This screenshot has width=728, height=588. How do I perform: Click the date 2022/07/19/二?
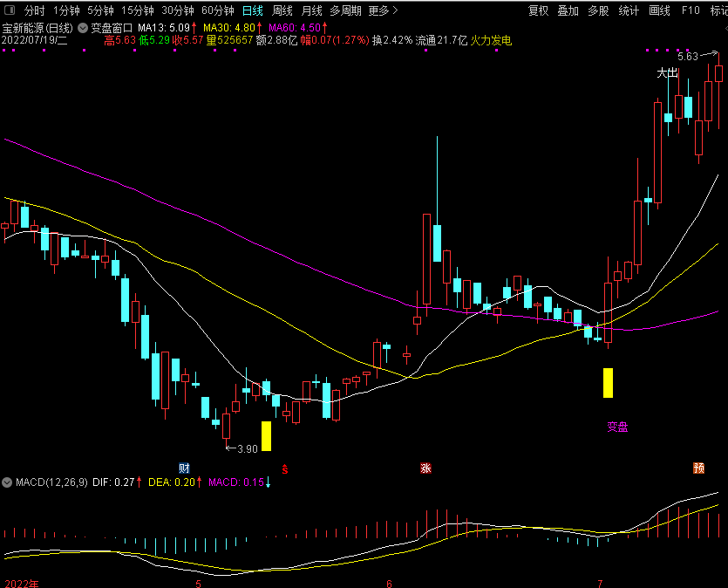tap(34, 40)
